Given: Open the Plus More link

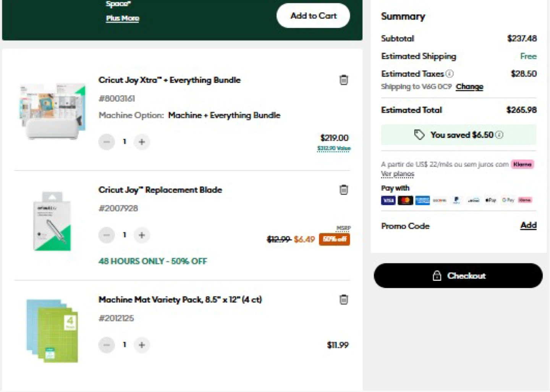Looking at the screenshot, I should pyautogui.click(x=123, y=18).
